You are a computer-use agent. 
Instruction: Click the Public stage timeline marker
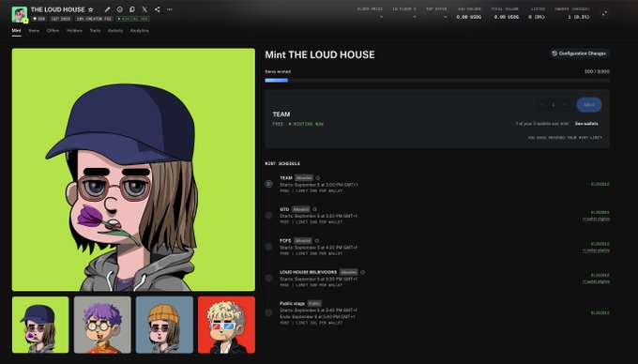pyautogui.click(x=269, y=312)
